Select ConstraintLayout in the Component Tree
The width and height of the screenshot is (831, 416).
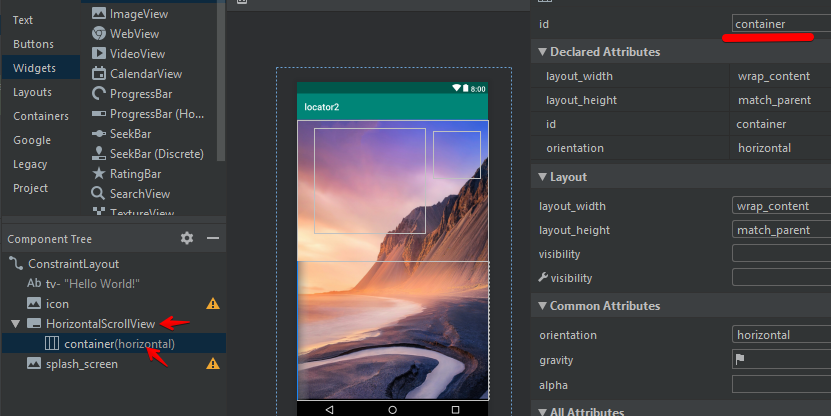click(x=73, y=264)
